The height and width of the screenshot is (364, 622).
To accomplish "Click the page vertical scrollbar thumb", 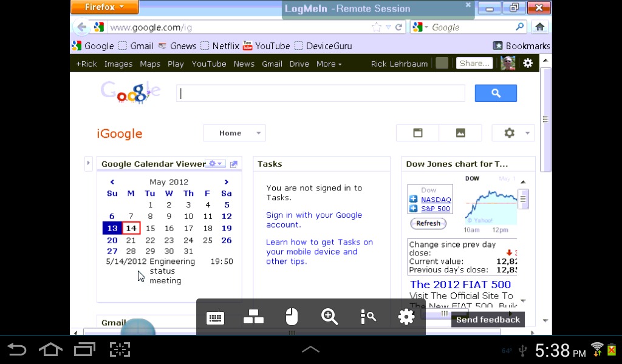I will tap(545, 120).
